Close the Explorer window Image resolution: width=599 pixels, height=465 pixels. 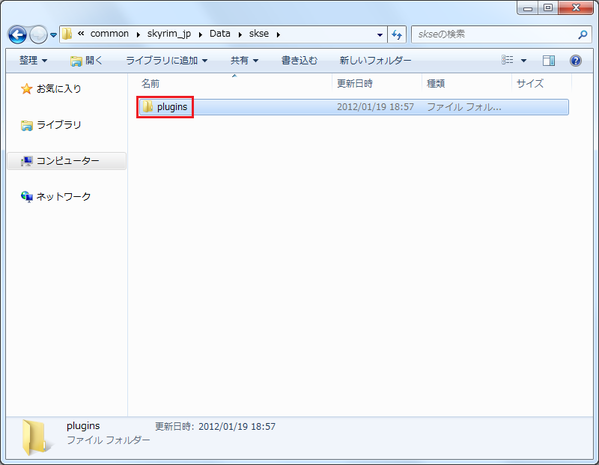576,8
